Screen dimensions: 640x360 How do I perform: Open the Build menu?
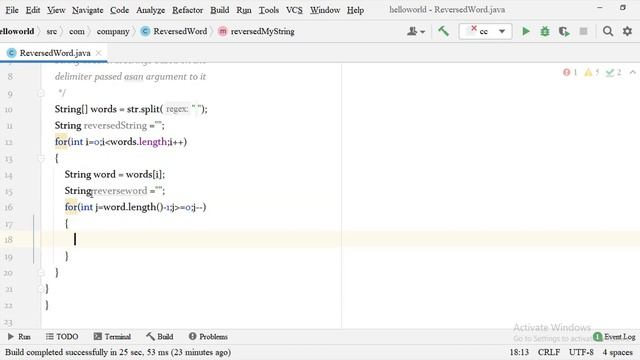pos(220,10)
